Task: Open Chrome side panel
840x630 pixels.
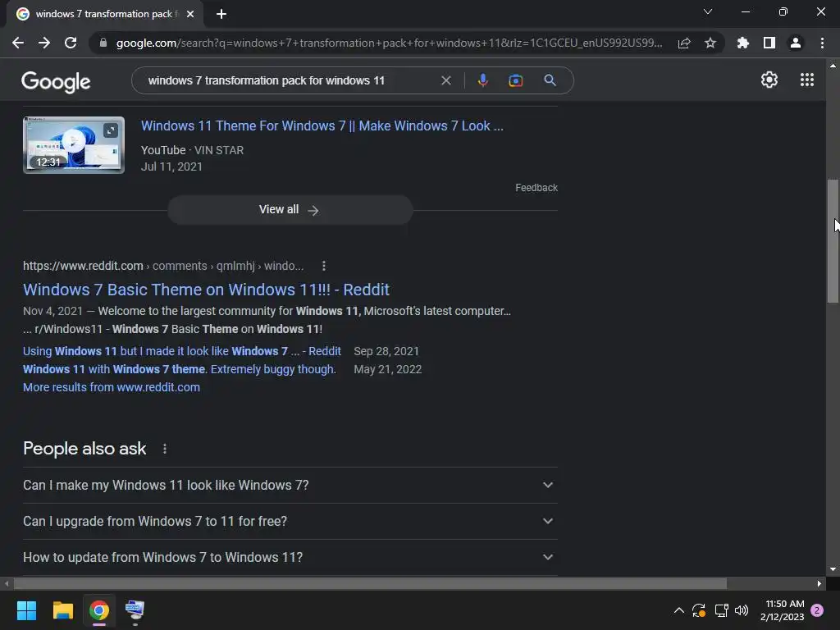Action: (x=769, y=43)
